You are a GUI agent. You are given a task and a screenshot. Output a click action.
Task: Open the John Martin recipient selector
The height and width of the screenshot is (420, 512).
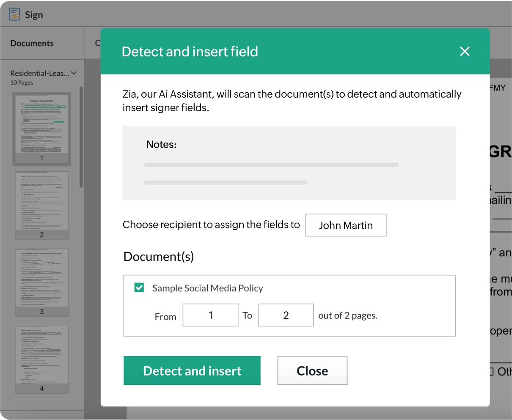(346, 225)
